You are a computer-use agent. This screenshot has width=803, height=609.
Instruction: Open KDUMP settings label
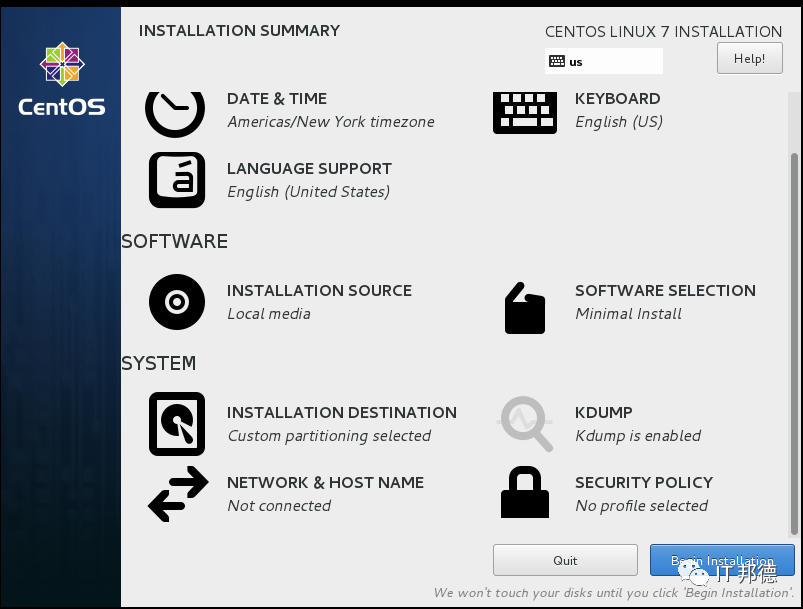click(604, 412)
